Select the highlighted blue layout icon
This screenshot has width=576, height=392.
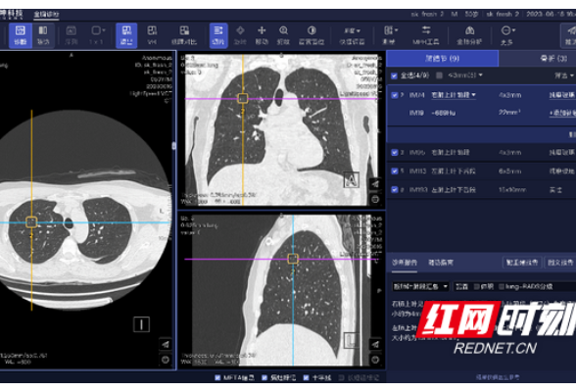click(x=126, y=35)
